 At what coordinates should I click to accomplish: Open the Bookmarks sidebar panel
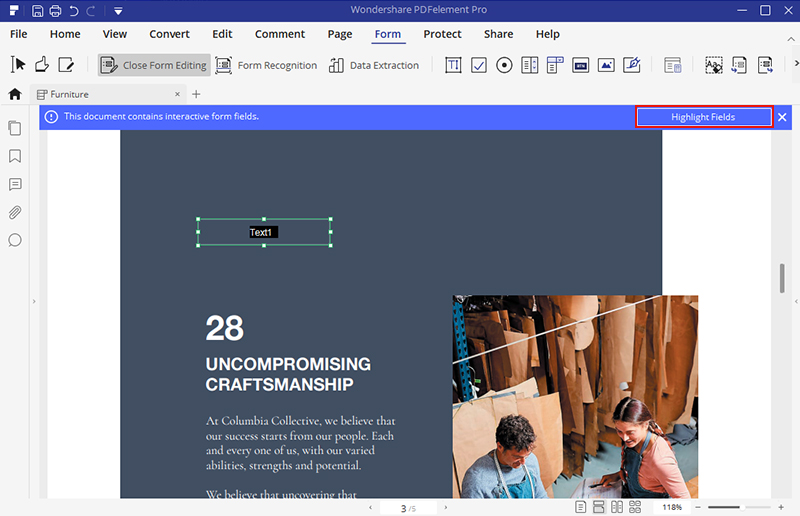click(x=15, y=157)
